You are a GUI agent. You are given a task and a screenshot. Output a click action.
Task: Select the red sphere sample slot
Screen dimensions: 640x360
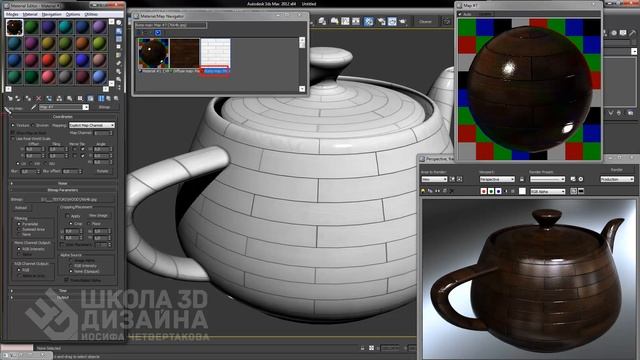click(x=48, y=60)
